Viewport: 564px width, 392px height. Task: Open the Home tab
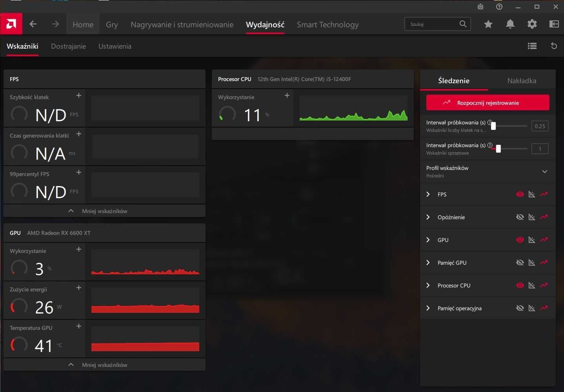tap(83, 24)
